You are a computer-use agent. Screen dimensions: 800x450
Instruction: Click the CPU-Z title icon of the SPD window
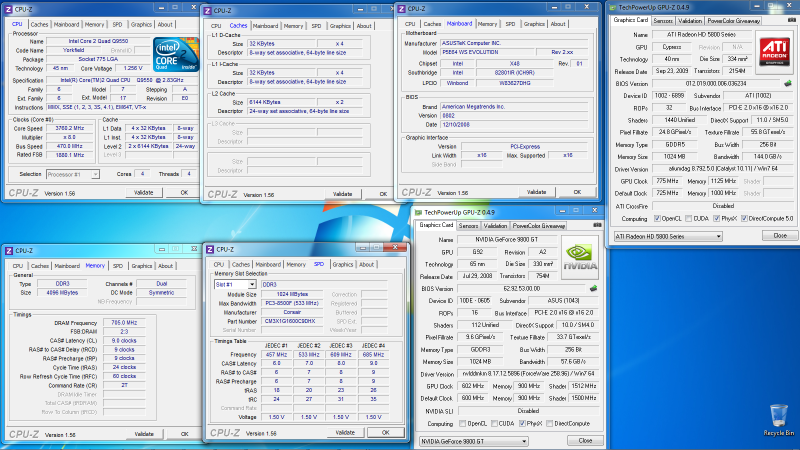coord(210,249)
